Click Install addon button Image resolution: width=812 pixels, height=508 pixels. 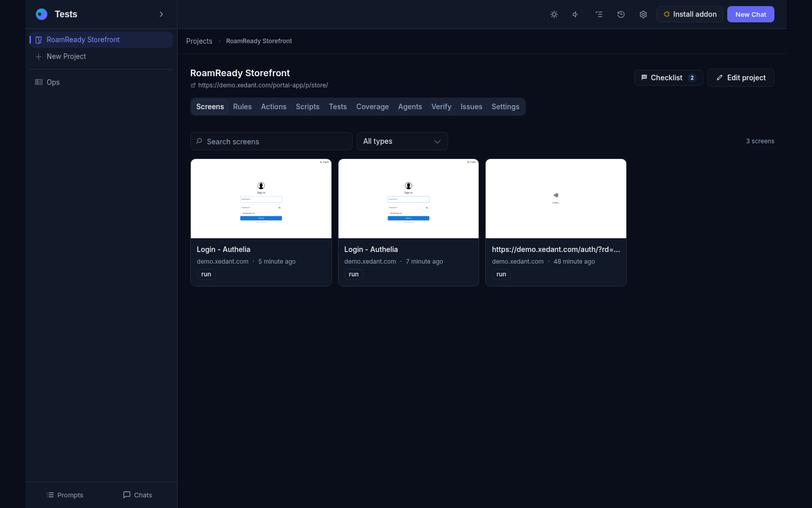coord(690,14)
